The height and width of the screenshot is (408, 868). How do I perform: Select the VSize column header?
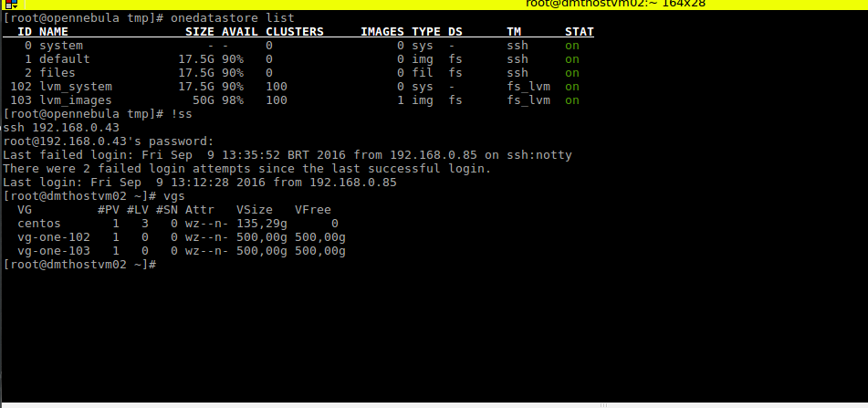coord(255,210)
